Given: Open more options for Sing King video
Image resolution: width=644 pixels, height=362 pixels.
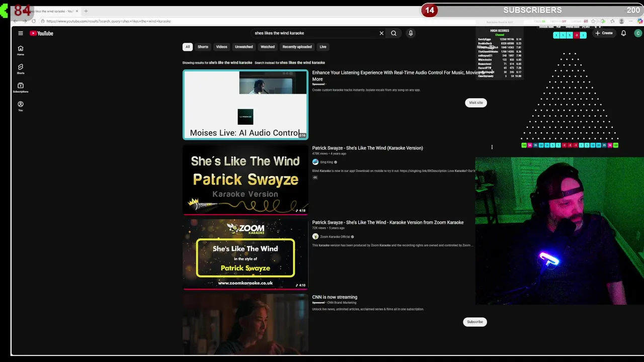Looking at the screenshot, I should 492,147.
